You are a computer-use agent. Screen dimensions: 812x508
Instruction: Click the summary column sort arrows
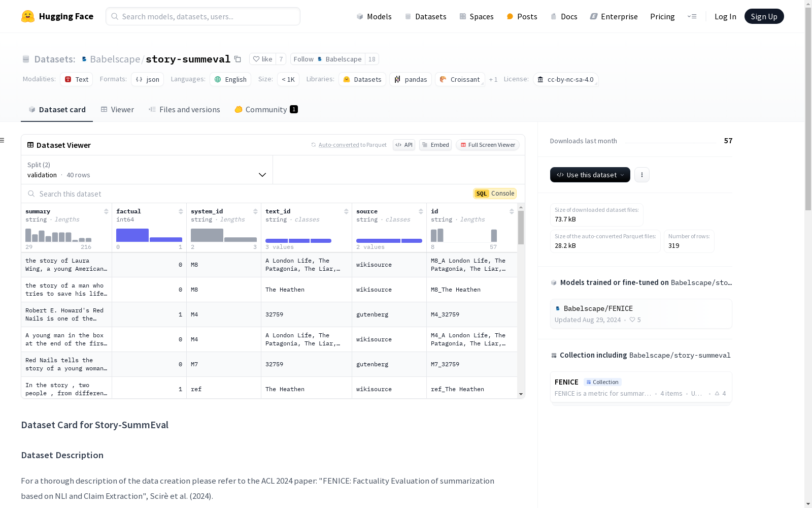[x=106, y=211]
